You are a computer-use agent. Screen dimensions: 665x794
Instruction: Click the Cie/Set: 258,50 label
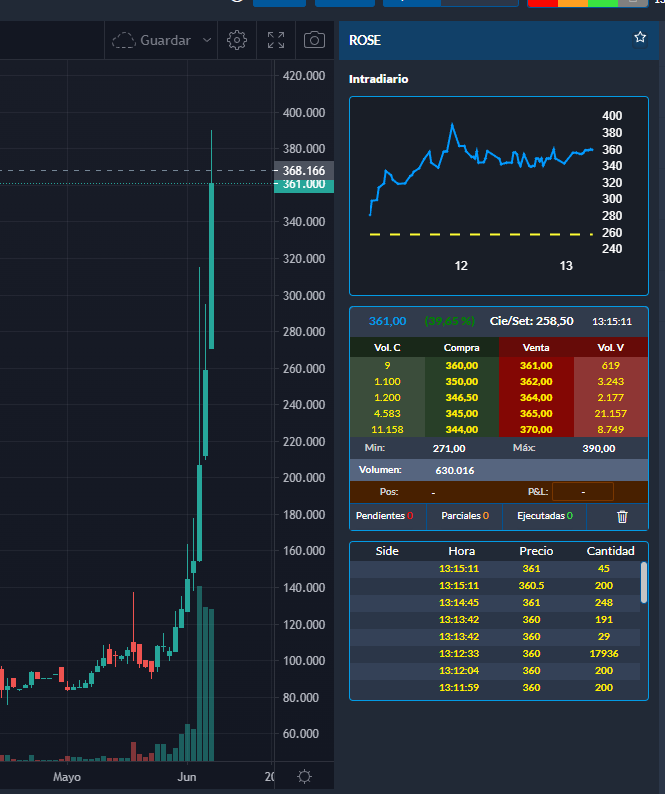531,321
